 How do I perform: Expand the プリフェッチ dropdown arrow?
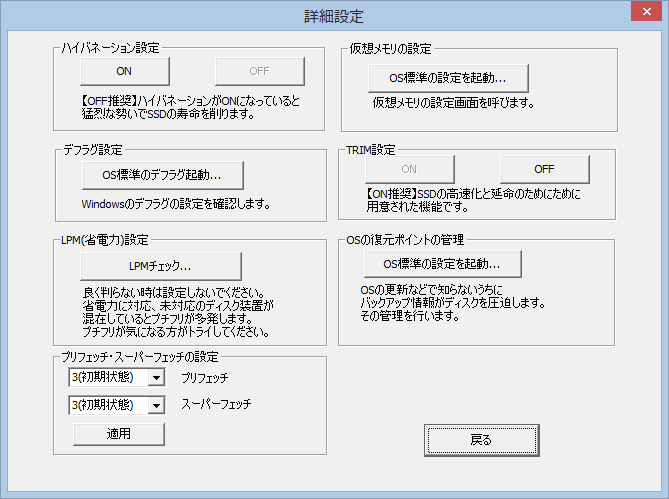156,379
